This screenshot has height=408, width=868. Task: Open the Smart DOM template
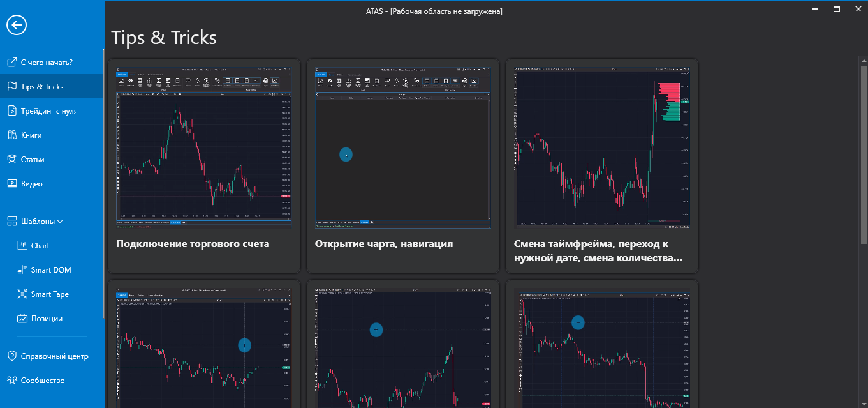[52, 269]
